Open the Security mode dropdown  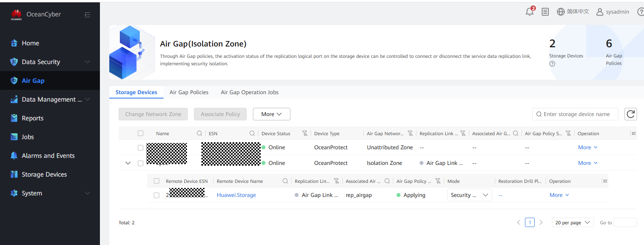470,195
